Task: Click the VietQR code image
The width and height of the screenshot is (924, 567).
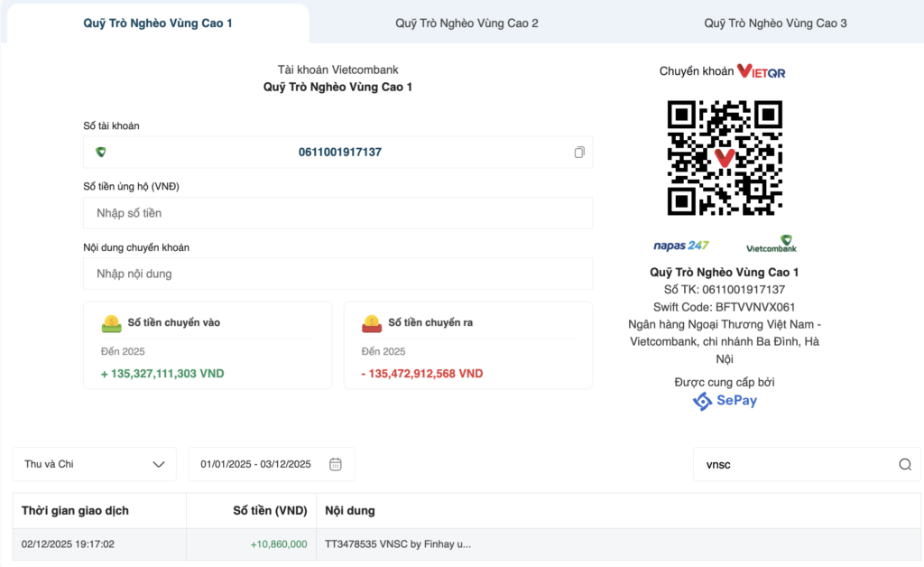Action: click(x=725, y=158)
